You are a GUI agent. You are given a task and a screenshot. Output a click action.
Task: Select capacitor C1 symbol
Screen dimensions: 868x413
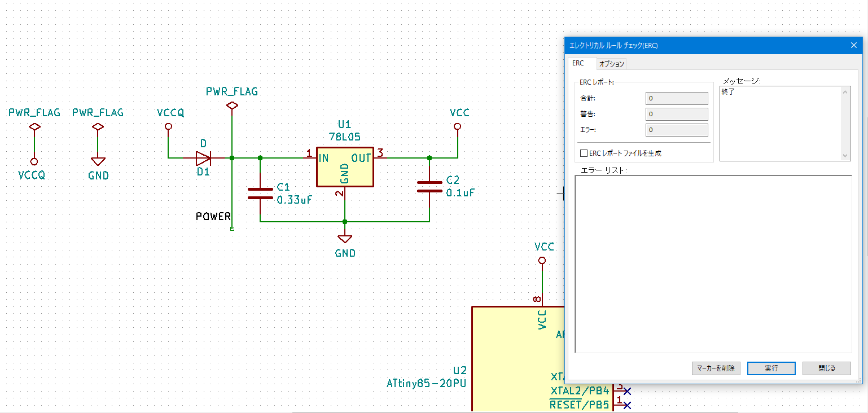point(260,194)
